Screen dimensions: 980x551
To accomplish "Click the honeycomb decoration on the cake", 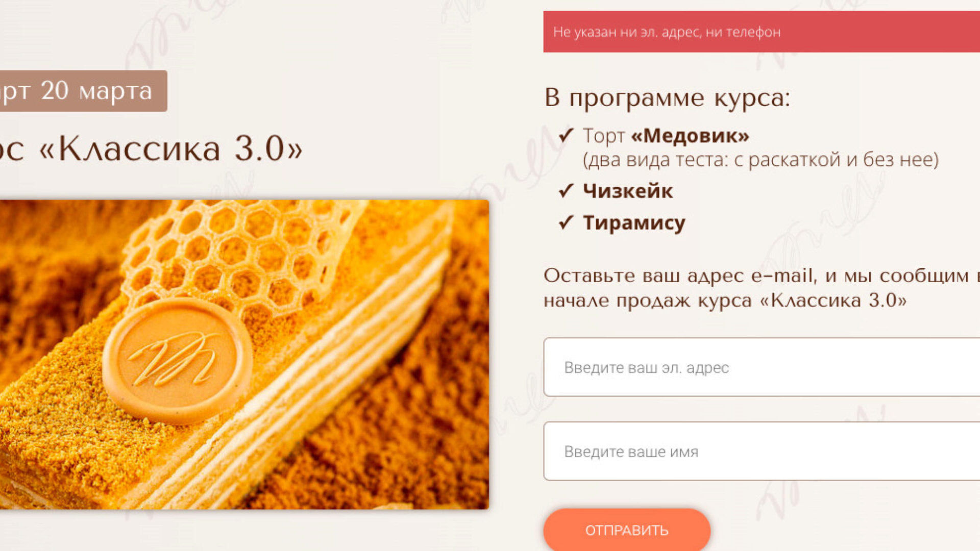I will click(x=240, y=255).
